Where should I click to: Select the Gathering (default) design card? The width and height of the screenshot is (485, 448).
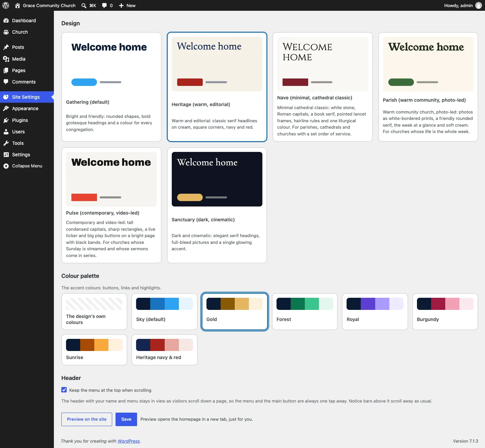tap(111, 87)
